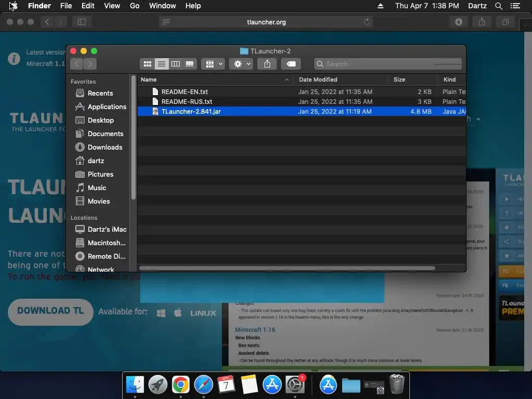Screen dimensions: 532x399
Task: Open the Finder menu
Action: (x=39, y=6)
